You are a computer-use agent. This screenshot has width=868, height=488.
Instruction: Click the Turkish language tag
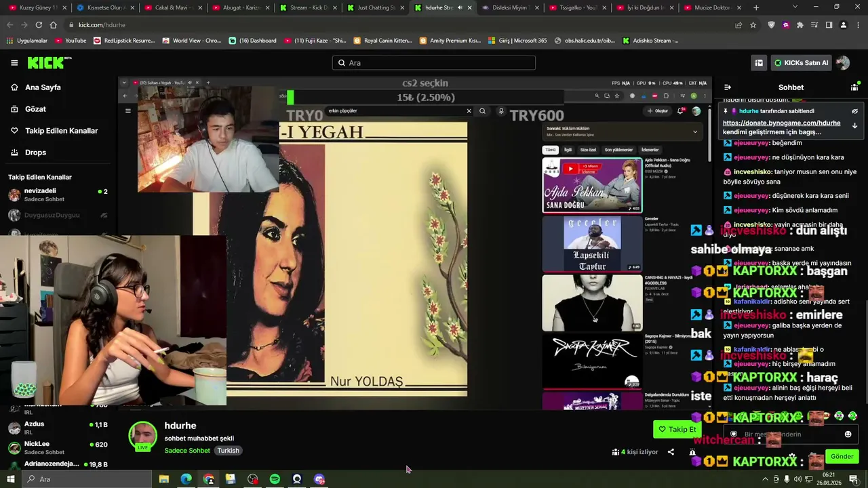click(x=228, y=451)
